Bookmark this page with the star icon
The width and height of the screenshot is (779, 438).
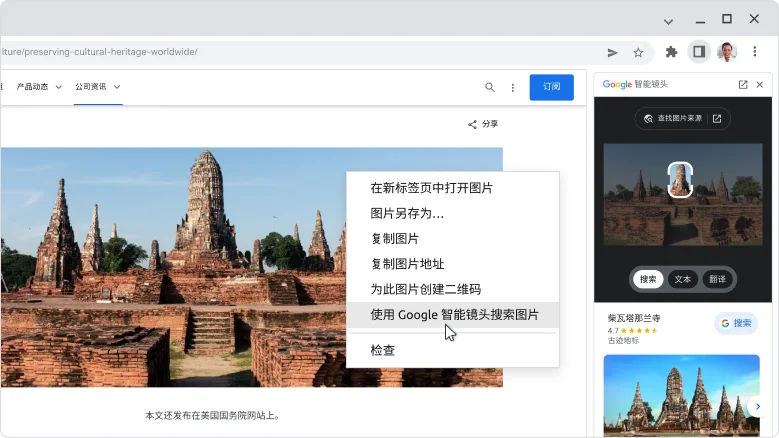tap(638, 53)
